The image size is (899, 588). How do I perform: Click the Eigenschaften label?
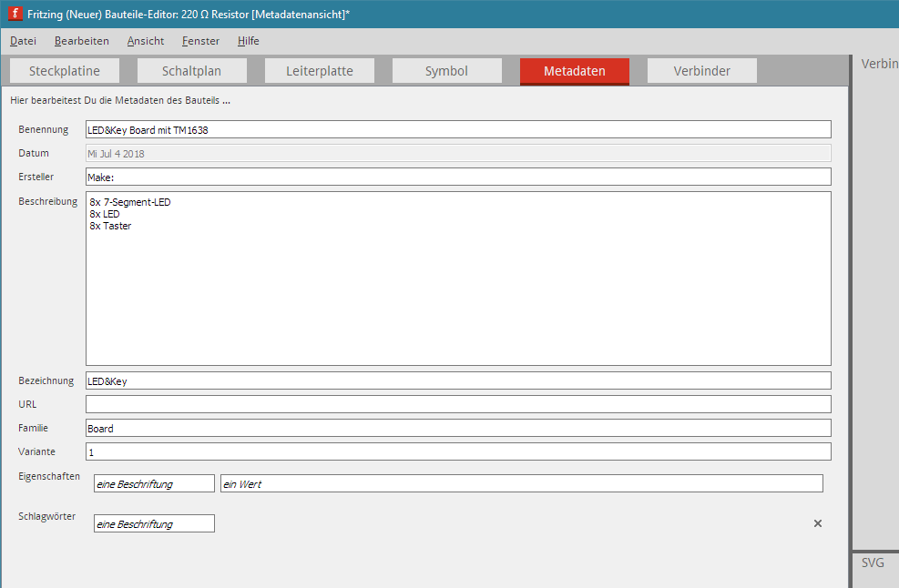click(x=49, y=476)
